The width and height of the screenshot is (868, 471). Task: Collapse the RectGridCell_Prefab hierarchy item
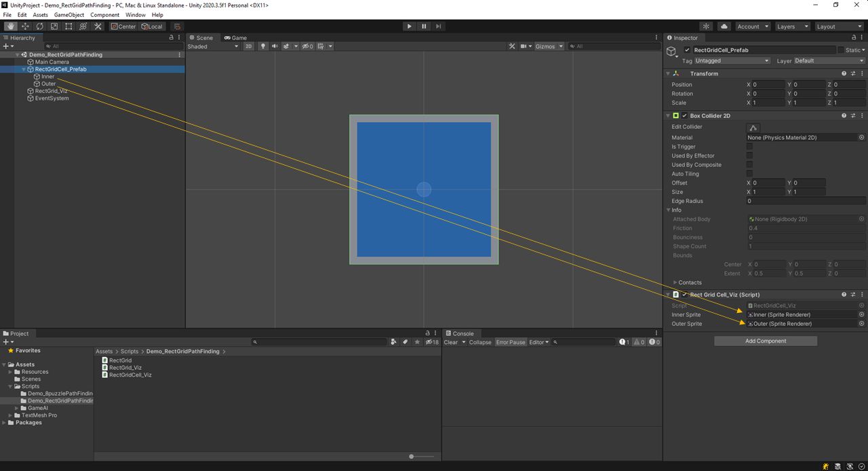22,69
